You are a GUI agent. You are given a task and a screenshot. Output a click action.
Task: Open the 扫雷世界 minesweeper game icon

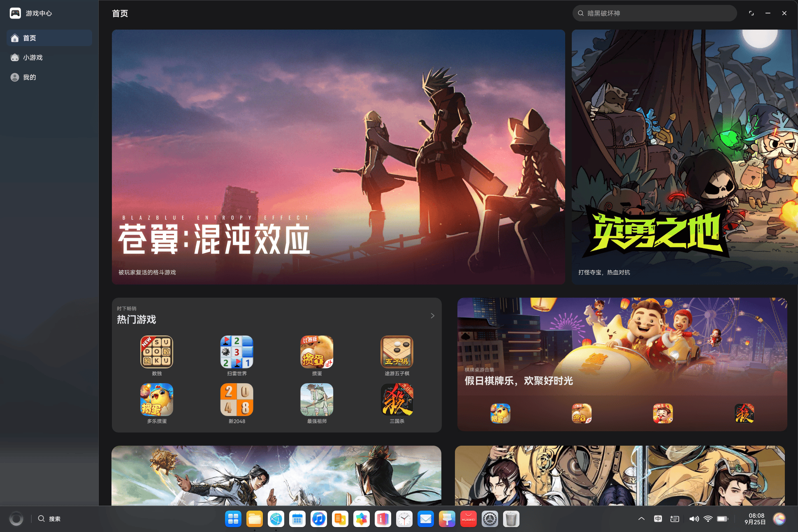(x=237, y=352)
